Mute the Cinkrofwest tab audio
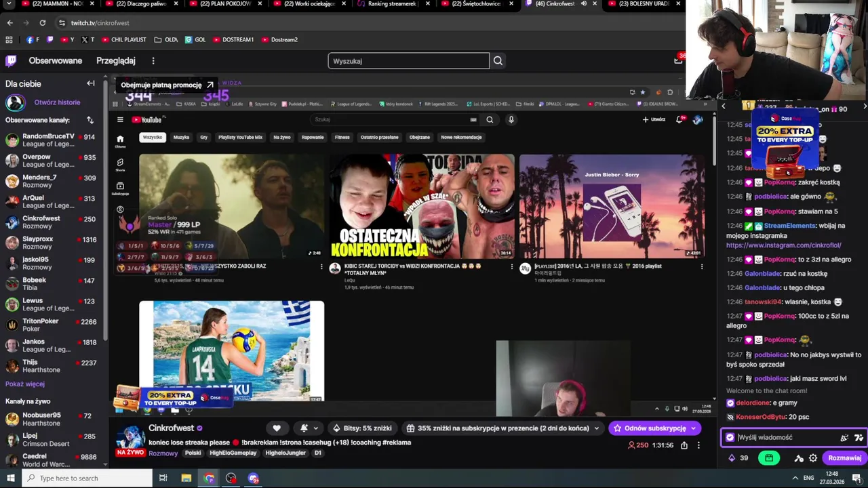868x488 pixels. coord(584,3)
